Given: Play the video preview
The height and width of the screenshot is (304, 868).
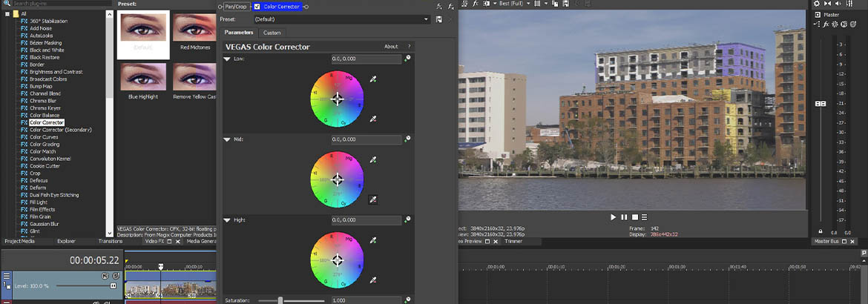Looking at the screenshot, I should 613,217.
